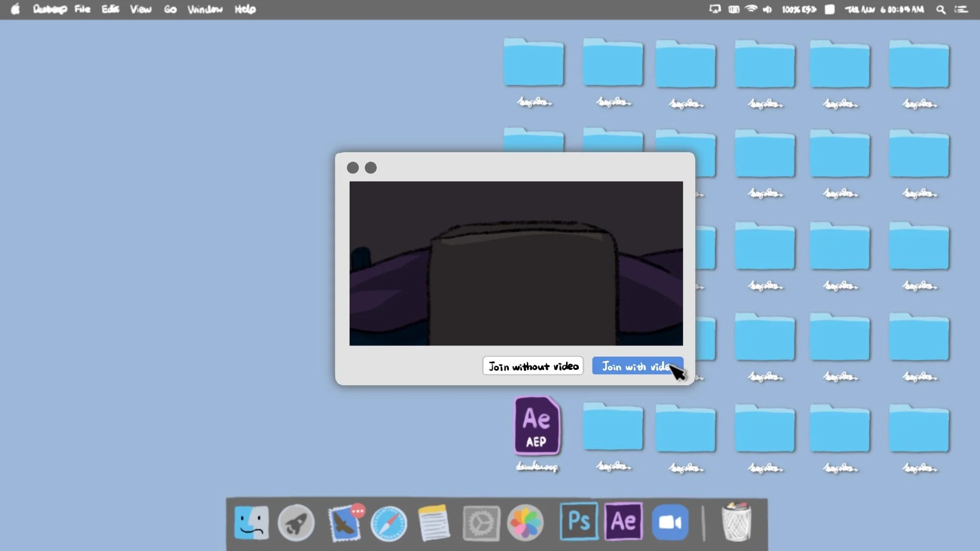Open System Preferences gear in dock
This screenshot has width=980, height=551.
point(481,522)
